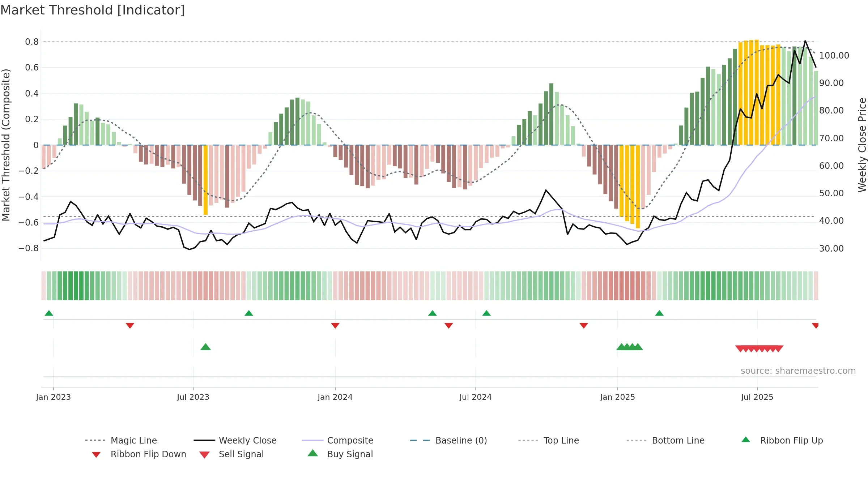Toggle the Sell Signal legend entry

231,454
